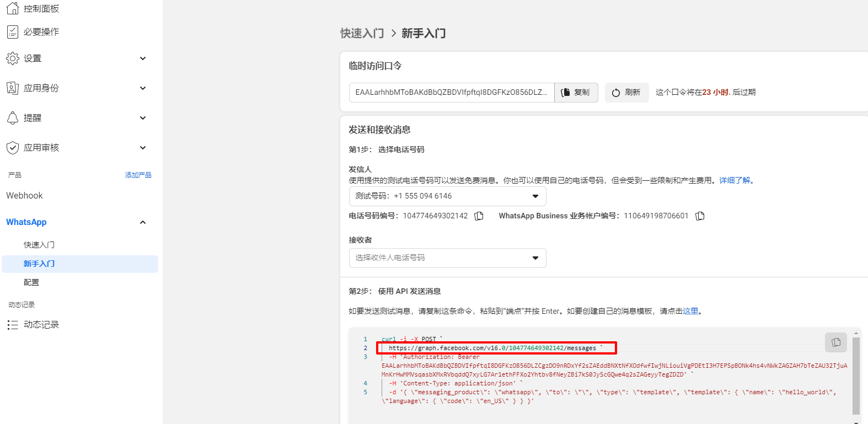Open 必要操作 checklist icon in sidebar
Viewport: 868px width, 424px height.
pos(12,32)
